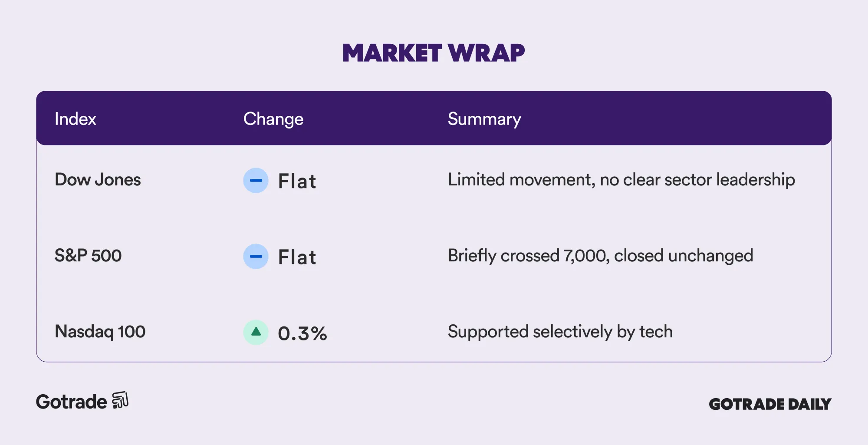Click the MARKET WRAP title

(x=434, y=53)
